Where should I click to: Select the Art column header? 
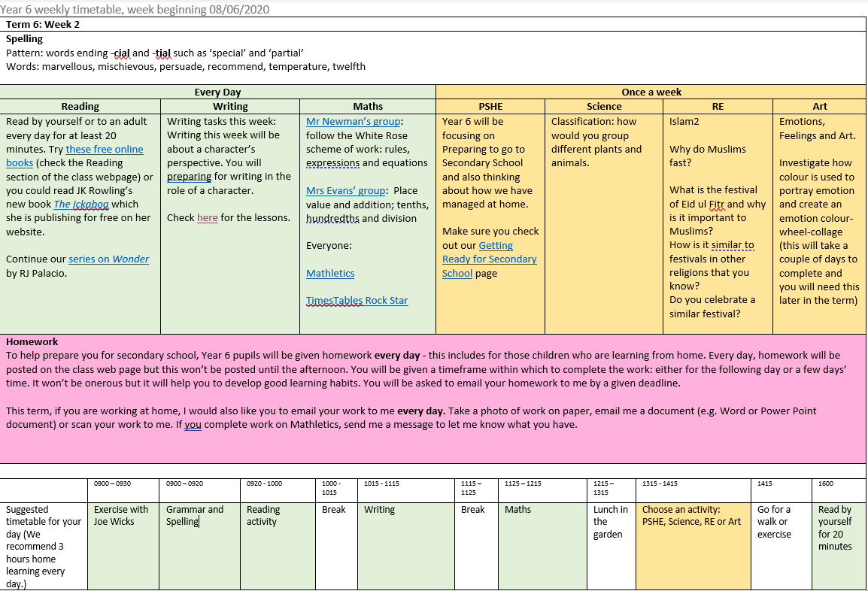(819, 107)
